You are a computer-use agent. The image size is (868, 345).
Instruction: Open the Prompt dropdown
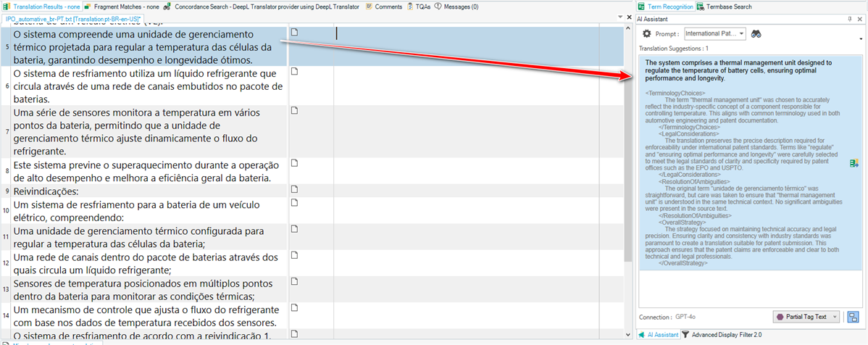714,34
